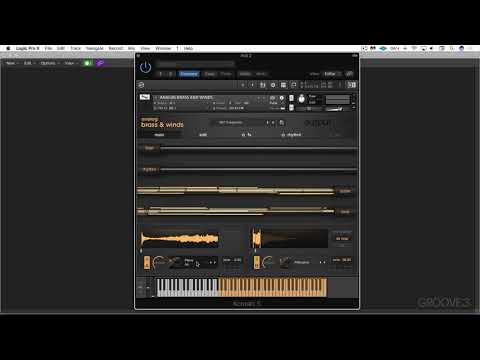Open Spotlight search in menu bar
The height and width of the screenshot is (360, 480).
coord(452,48)
